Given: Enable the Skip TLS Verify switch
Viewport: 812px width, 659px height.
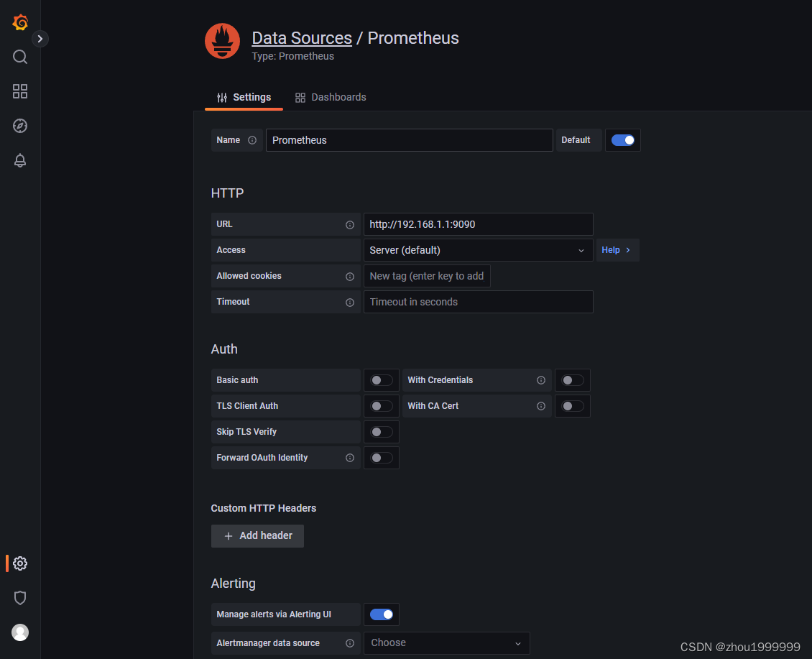Looking at the screenshot, I should pyautogui.click(x=382, y=432).
